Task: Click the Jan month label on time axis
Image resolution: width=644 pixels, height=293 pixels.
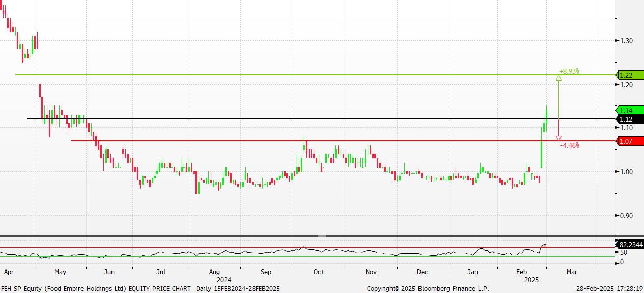Action: 473,272
